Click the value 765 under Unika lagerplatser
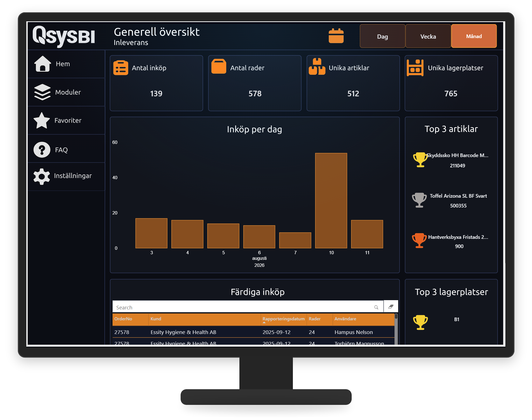The width and height of the screenshot is (532, 420). click(451, 94)
